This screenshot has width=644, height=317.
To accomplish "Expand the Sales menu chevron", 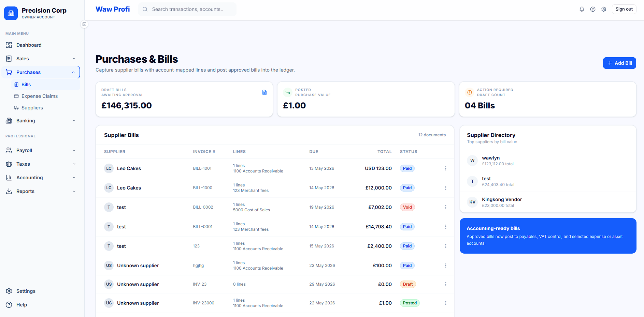I will click(x=74, y=59).
